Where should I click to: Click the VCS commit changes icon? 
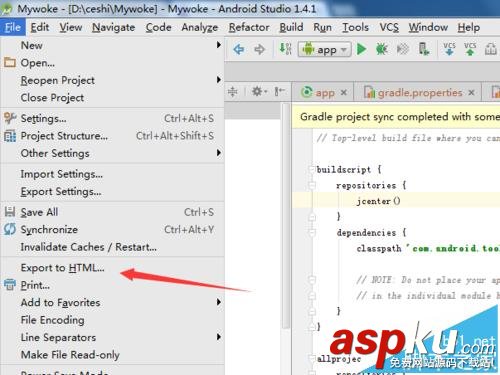click(x=470, y=49)
